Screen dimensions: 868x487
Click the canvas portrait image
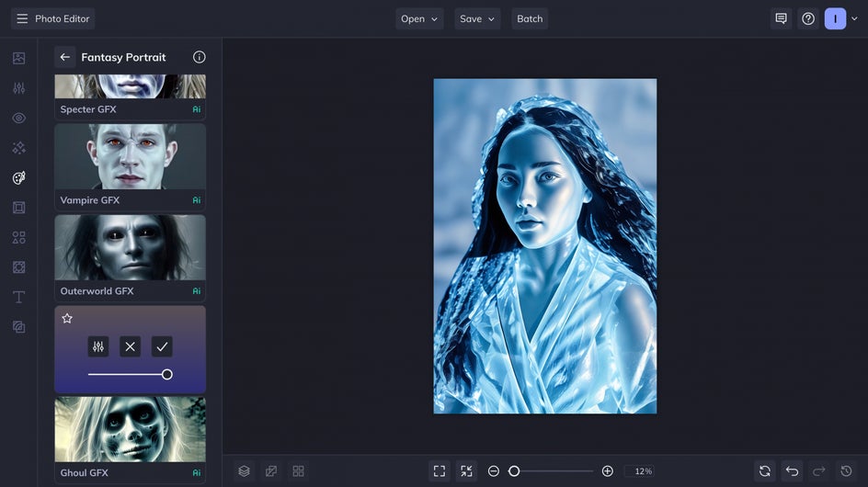(545, 246)
